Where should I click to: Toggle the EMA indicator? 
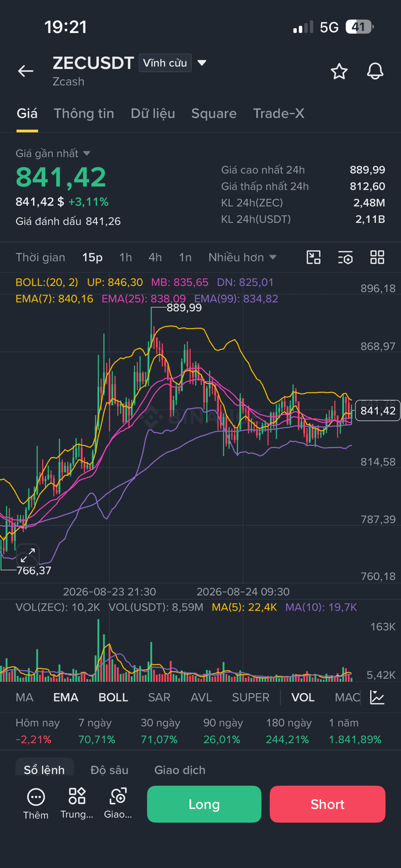coord(66,697)
